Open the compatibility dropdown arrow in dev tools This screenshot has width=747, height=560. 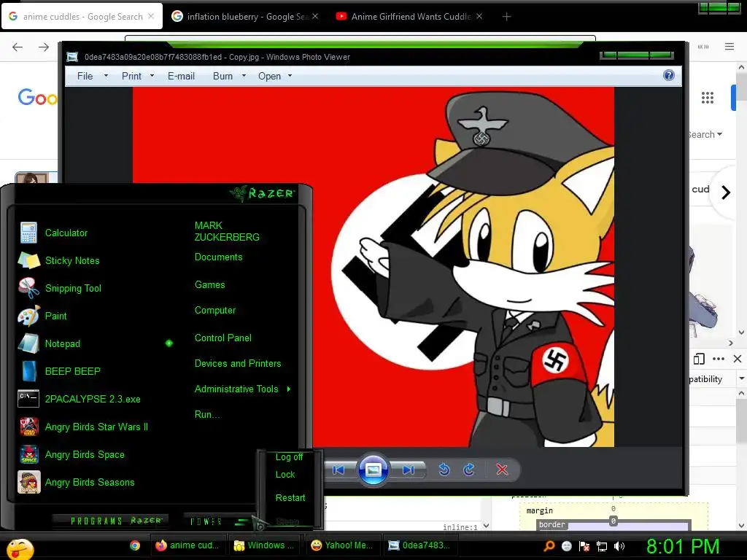(741, 378)
